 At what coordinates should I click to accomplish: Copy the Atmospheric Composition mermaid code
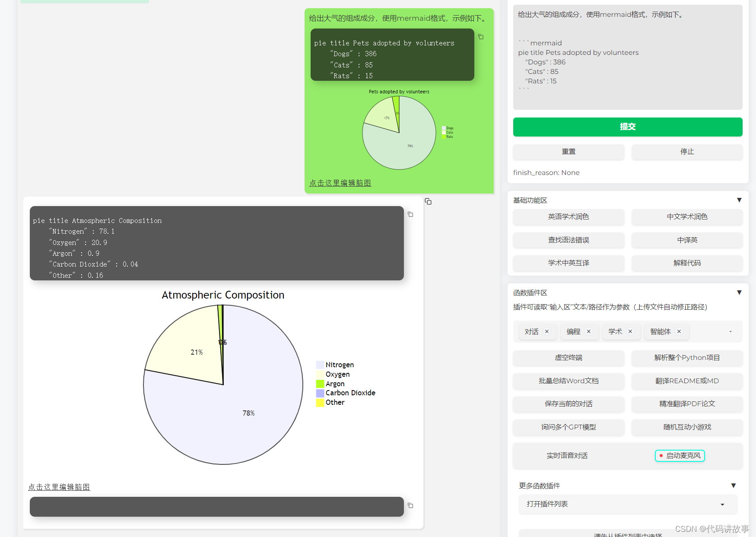(x=410, y=214)
